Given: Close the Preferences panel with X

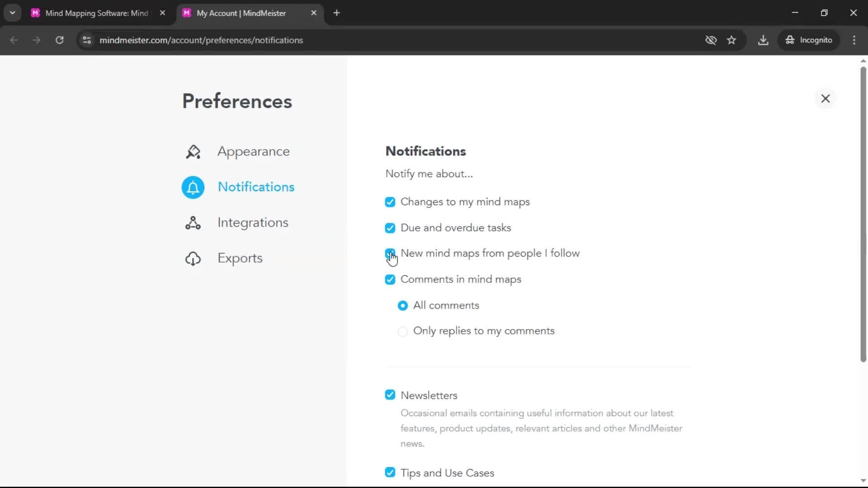Looking at the screenshot, I should tap(826, 99).
